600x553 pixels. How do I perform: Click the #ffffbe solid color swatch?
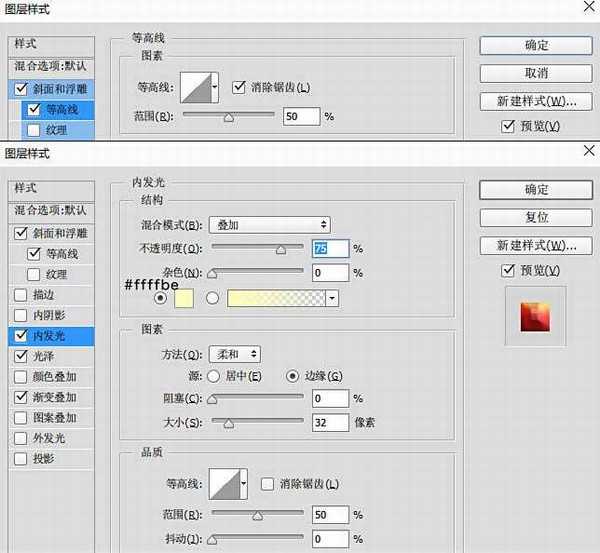184,297
